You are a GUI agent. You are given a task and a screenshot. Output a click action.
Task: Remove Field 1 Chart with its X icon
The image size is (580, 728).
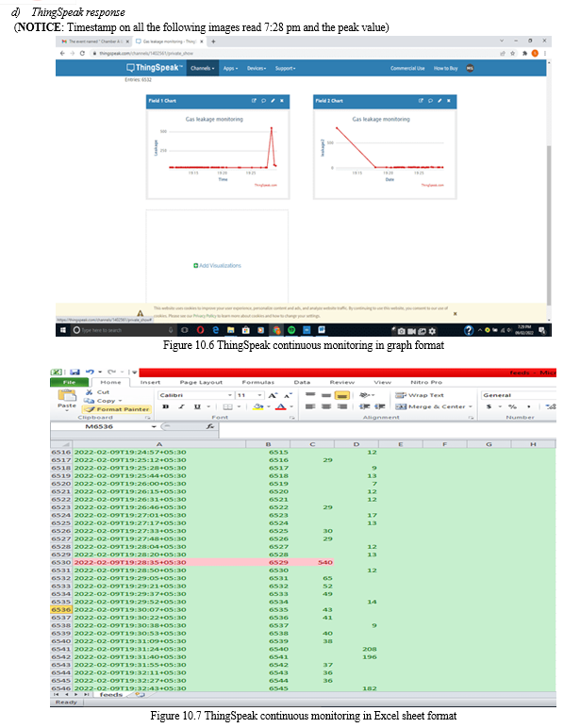point(282,101)
